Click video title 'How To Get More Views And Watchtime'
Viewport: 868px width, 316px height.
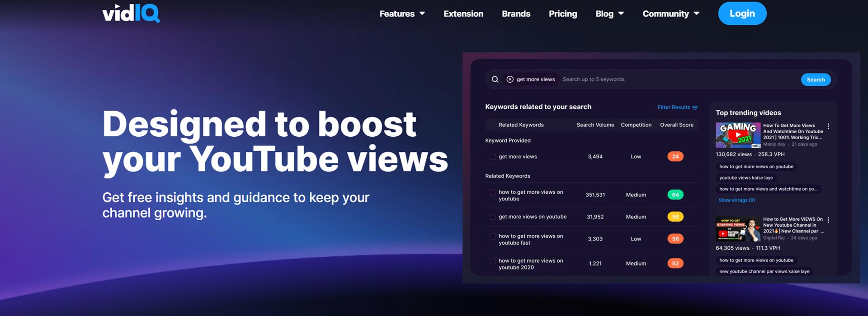pyautogui.click(x=793, y=131)
